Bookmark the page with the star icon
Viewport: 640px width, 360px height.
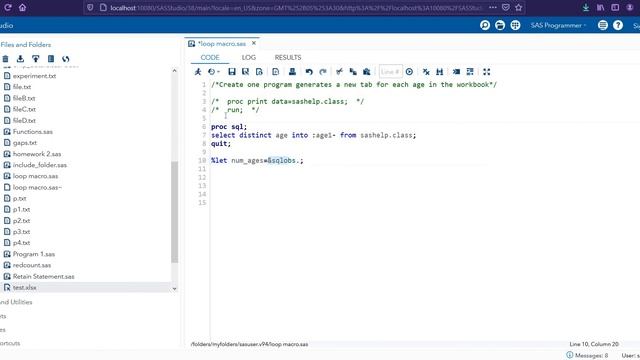[x=518, y=7]
